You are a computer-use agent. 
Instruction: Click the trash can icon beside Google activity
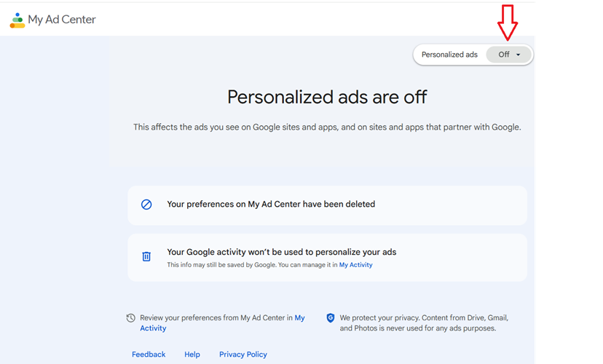point(146,256)
